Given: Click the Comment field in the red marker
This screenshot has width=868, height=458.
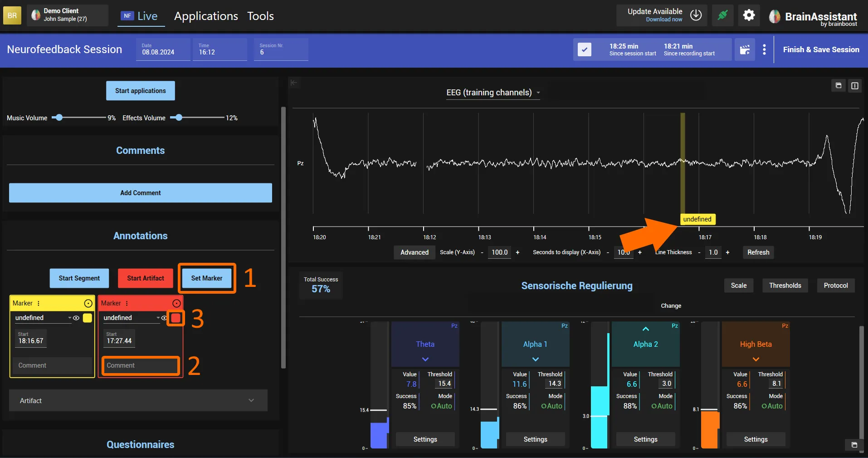Looking at the screenshot, I should 141,365.
